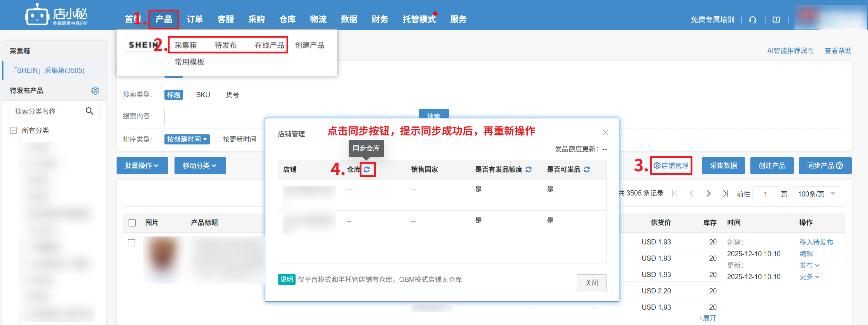This screenshot has width=868, height=325.
Task: Open the 店铺管理 link
Action: click(671, 166)
